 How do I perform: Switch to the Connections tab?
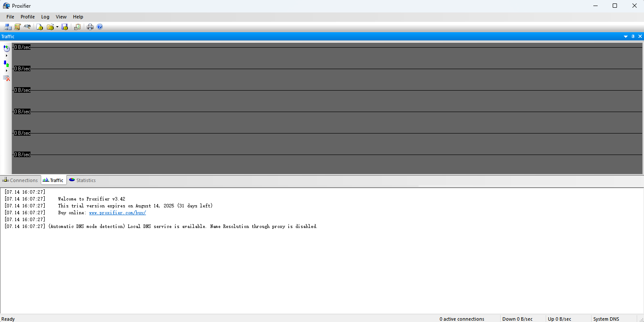[20, 180]
